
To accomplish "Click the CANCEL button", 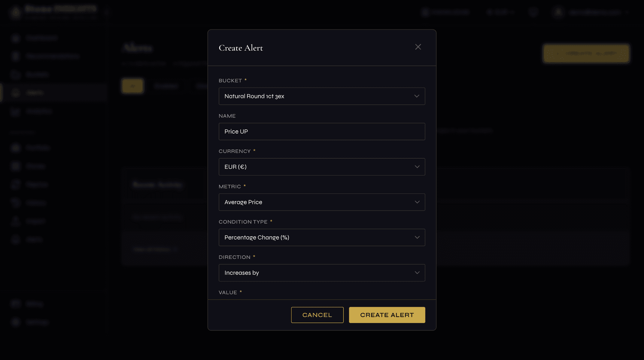I will point(317,315).
